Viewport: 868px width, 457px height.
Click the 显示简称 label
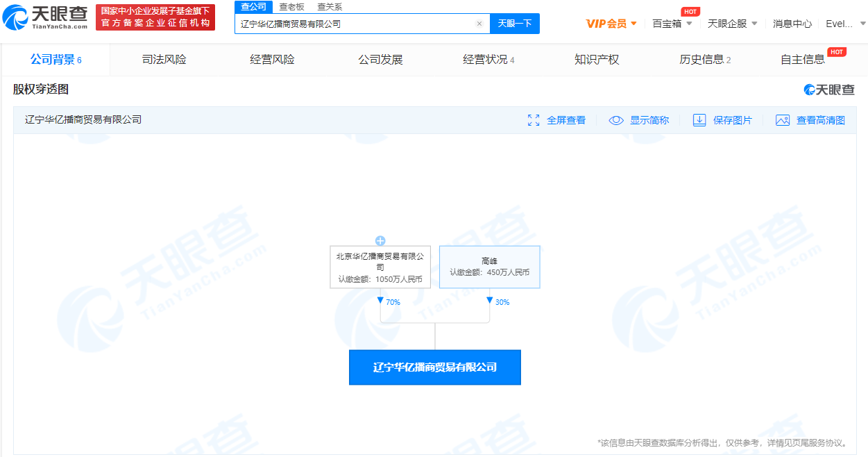point(649,120)
